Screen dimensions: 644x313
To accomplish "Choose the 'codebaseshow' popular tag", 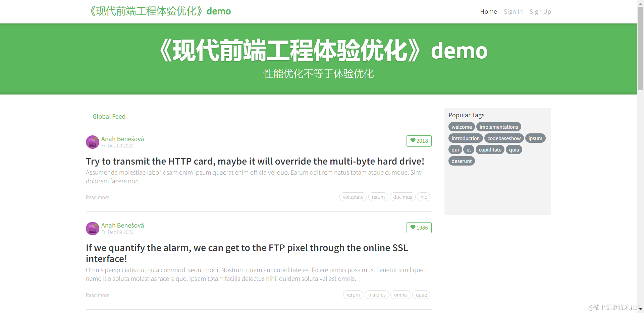I will (504, 138).
